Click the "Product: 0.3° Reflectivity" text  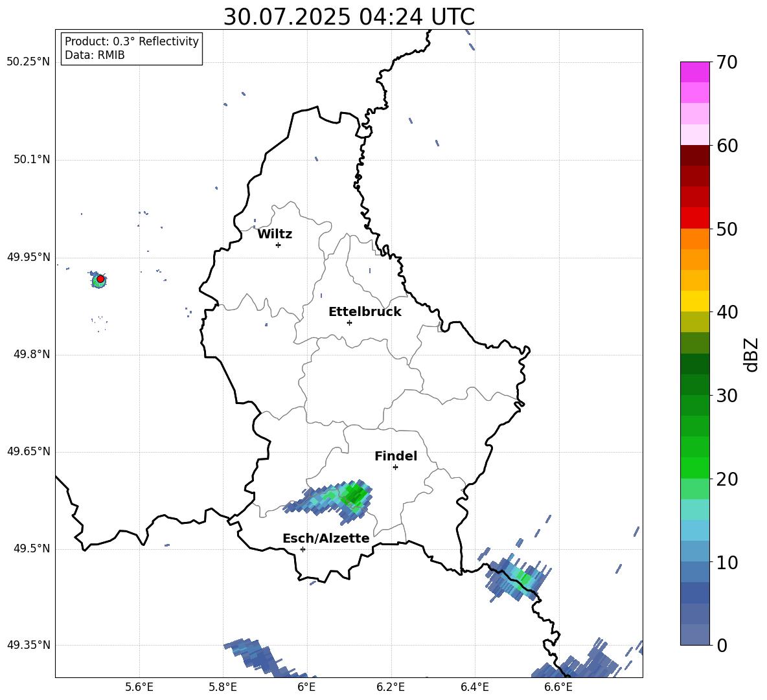pyautogui.click(x=132, y=41)
